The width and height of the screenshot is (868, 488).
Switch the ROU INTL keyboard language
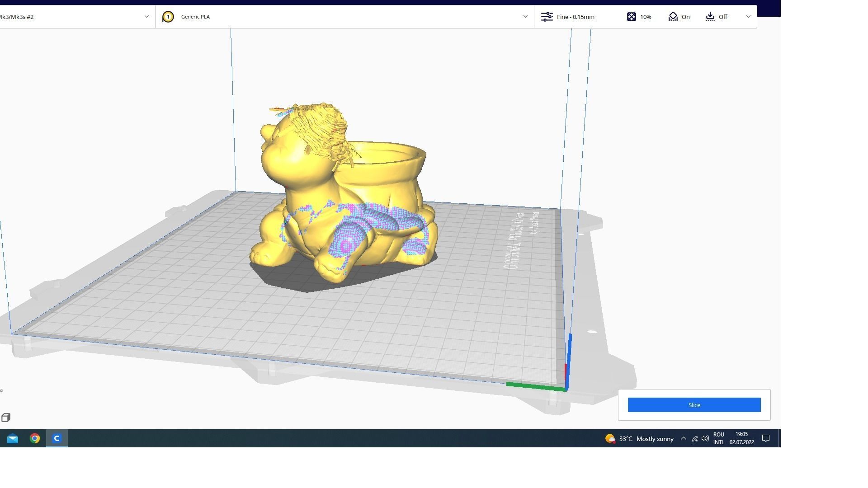coord(719,439)
